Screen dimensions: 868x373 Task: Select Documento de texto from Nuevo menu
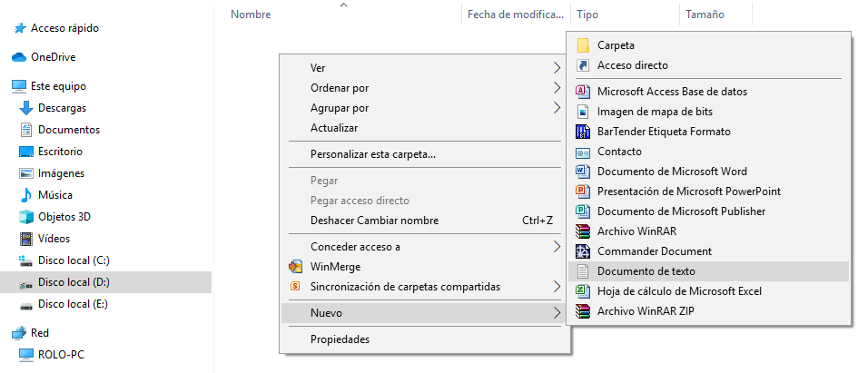pos(646,271)
